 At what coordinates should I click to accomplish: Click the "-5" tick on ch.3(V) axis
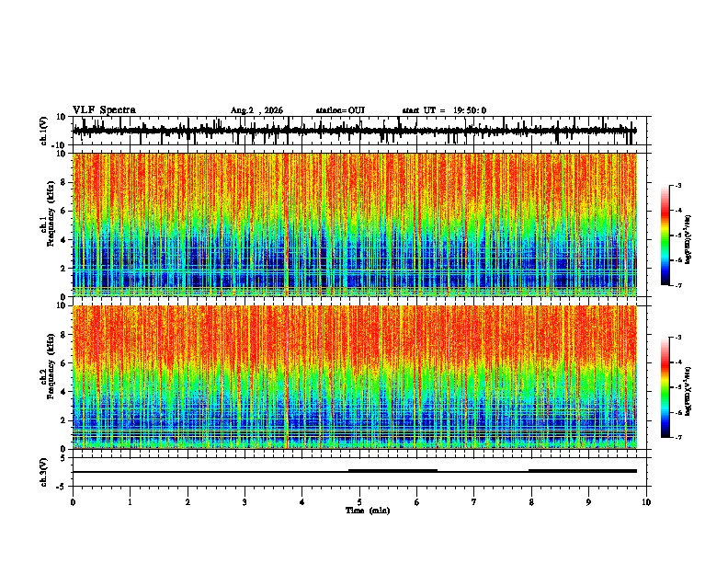[x=63, y=487]
